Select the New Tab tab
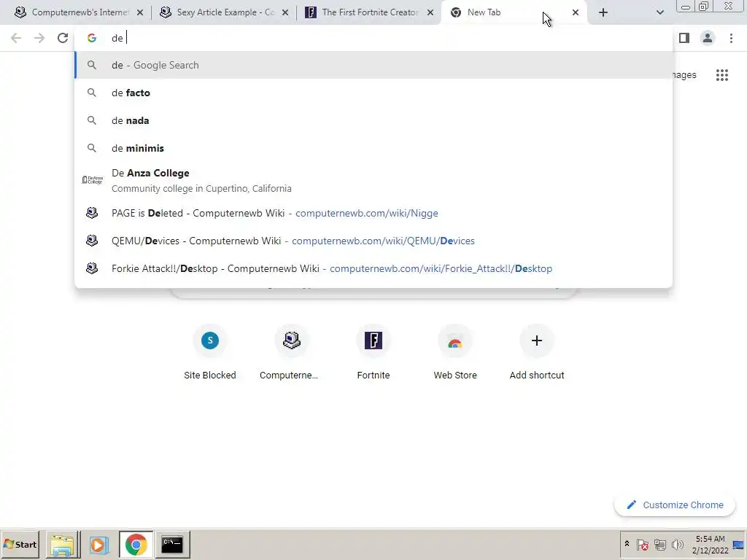Screen dimensions: 747x560 coord(514,12)
